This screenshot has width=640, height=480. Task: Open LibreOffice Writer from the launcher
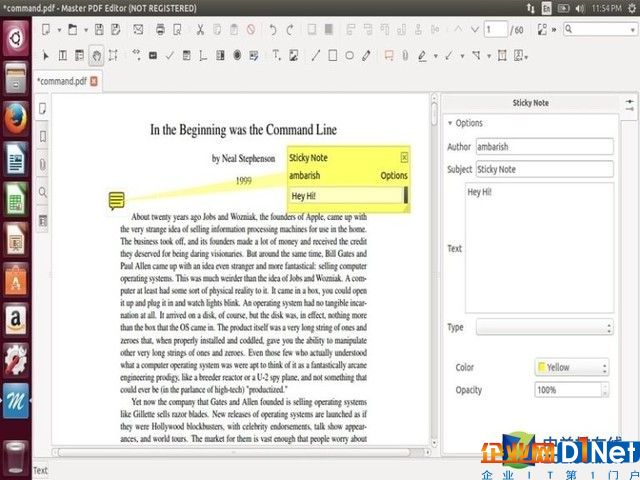(16, 158)
